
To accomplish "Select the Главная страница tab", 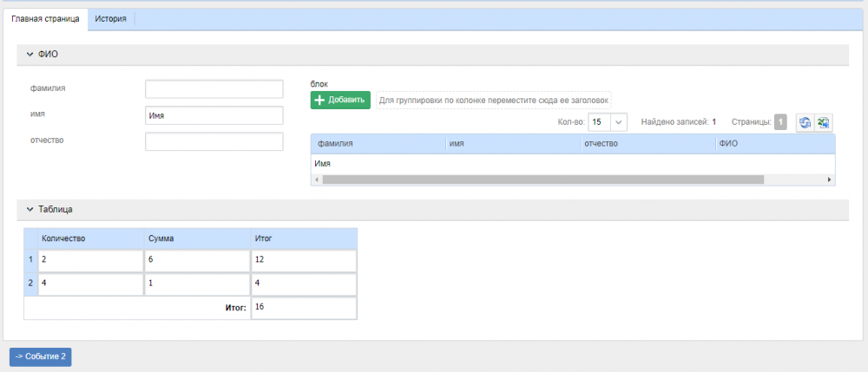I will 45,19.
